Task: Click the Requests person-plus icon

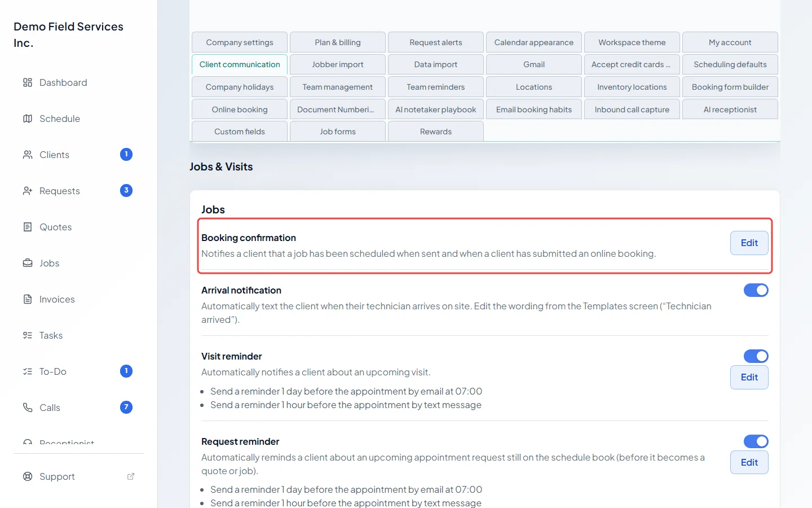Action: click(28, 191)
